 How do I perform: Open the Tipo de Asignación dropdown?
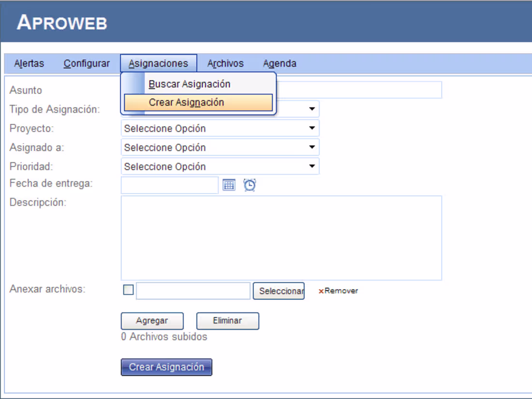[x=312, y=109]
